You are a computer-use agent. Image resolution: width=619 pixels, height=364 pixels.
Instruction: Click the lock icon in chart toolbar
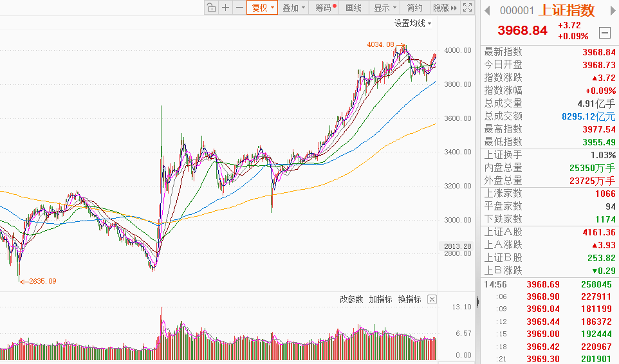coord(211,8)
